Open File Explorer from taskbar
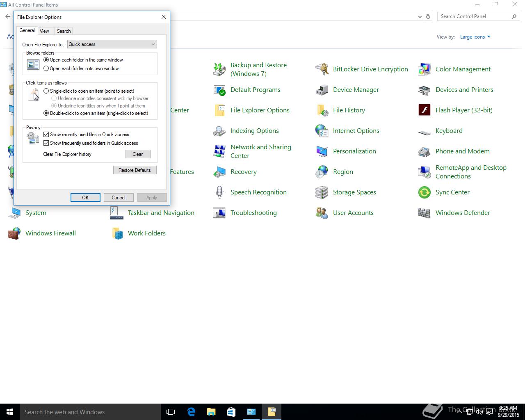This screenshot has width=525, height=420. [211, 412]
